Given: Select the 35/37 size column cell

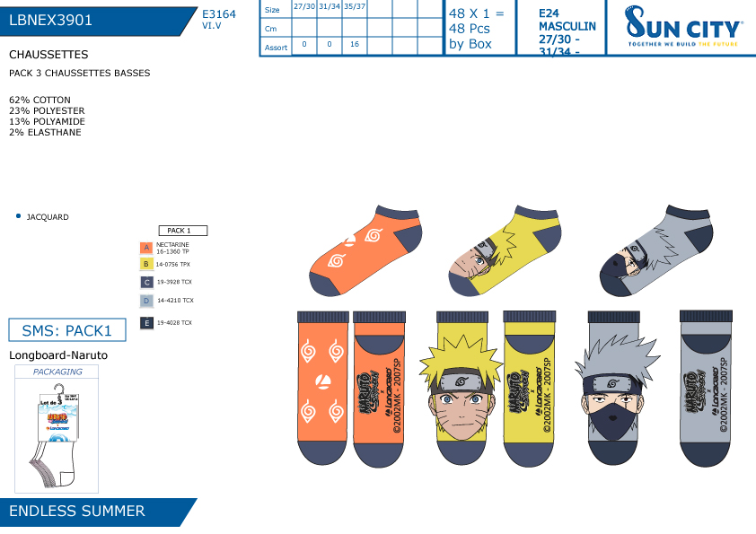Looking at the screenshot, I should click(355, 9).
